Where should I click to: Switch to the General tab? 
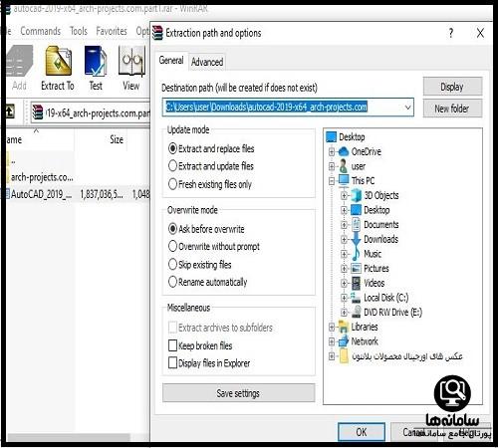(171, 61)
